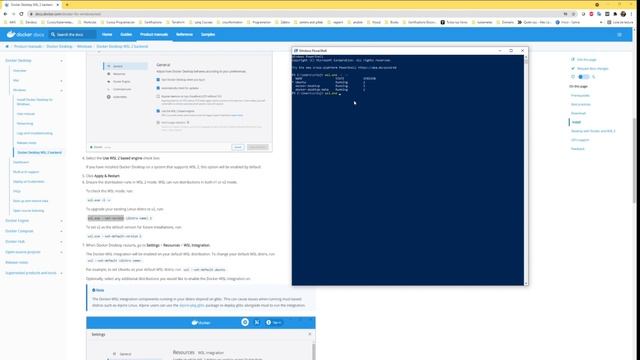The height and width of the screenshot is (360, 640).
Task: Open Request docs changes link
Action: [593, 69]
